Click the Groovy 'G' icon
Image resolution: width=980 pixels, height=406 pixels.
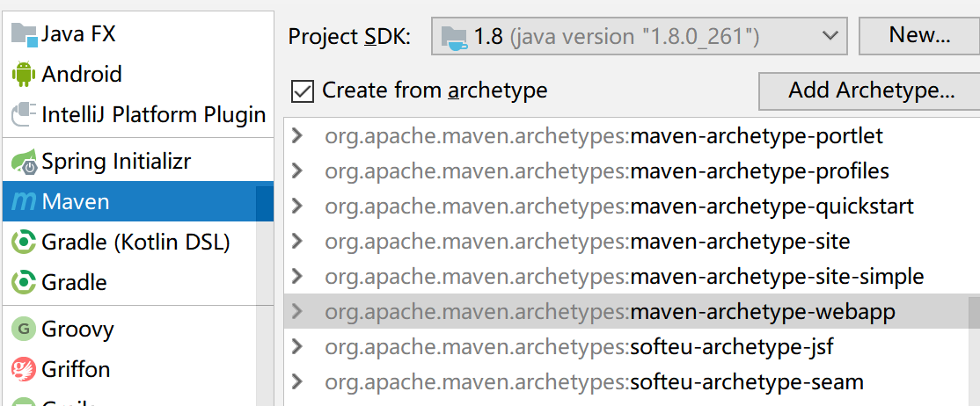pyautogui.click(x=24, y=329)
